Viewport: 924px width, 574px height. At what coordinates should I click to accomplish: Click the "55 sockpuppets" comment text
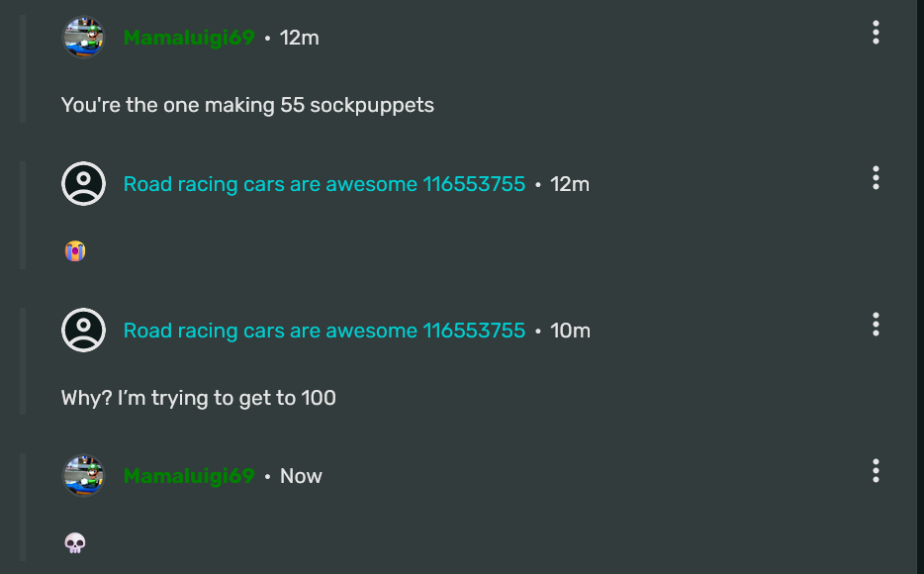247,105
